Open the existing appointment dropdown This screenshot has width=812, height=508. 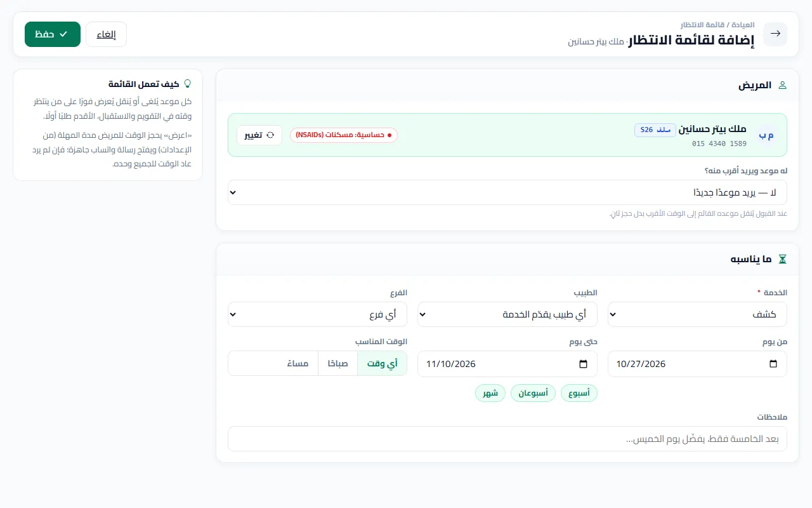[507, 192]
